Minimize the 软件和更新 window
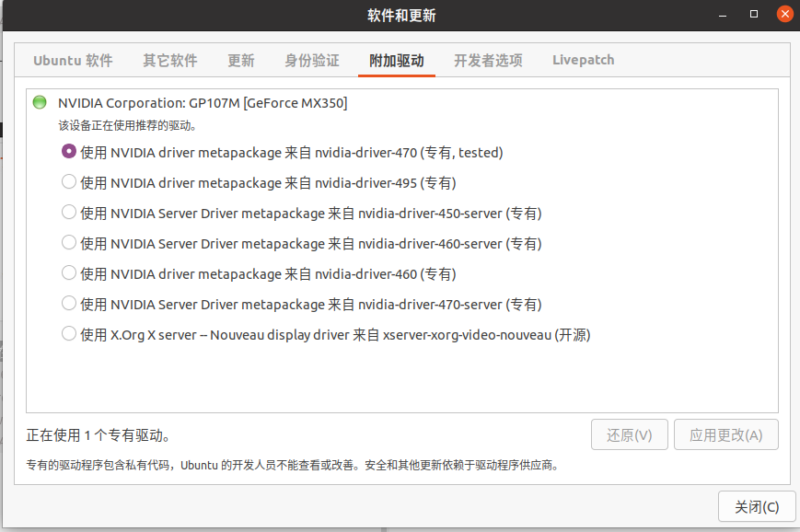This screenshot has height=532, width=800. pos(723,15)
